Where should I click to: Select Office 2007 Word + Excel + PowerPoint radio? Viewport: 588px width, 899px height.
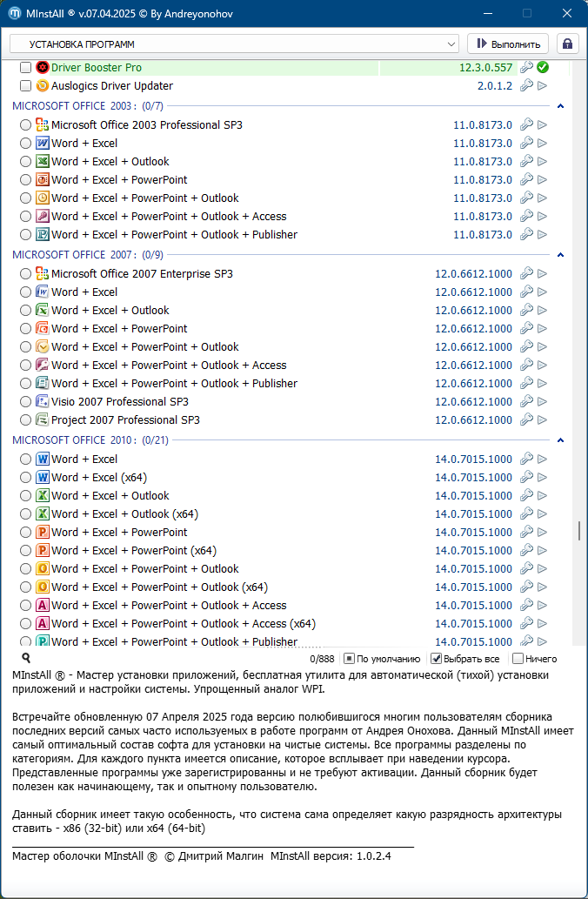coord(25,329)
